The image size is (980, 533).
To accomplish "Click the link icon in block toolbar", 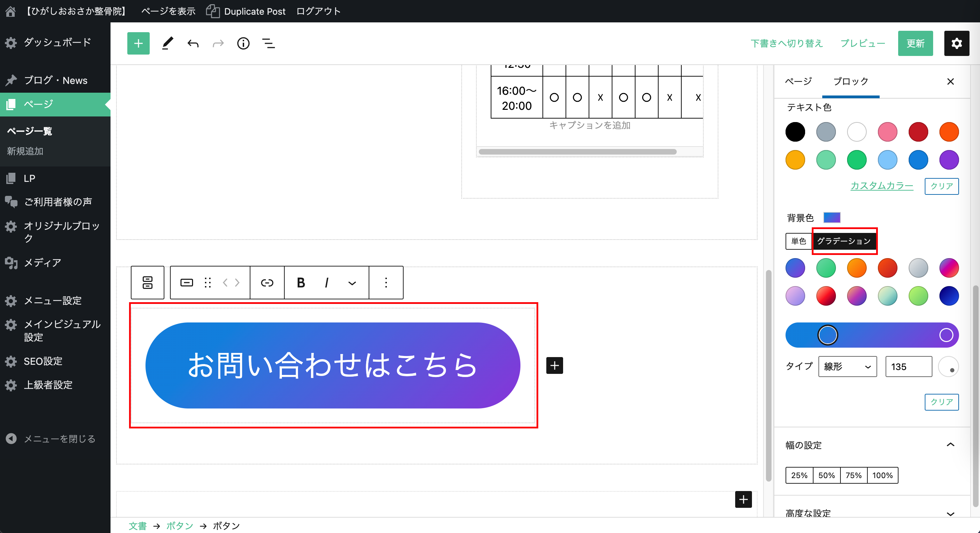I will [267, 283].
